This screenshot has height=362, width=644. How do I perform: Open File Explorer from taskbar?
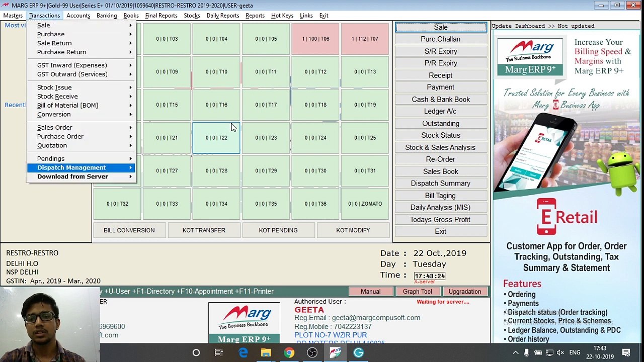(266, 353)
